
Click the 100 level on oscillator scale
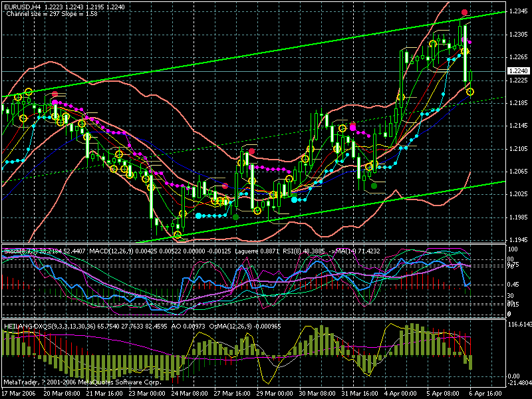(513, 249)
